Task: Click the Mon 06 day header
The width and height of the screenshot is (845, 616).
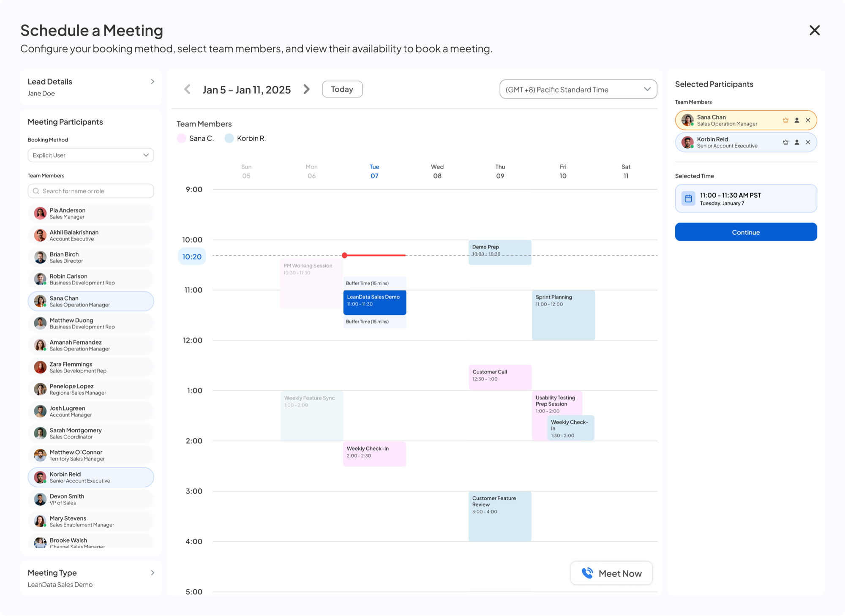Action: click(311, 172)
